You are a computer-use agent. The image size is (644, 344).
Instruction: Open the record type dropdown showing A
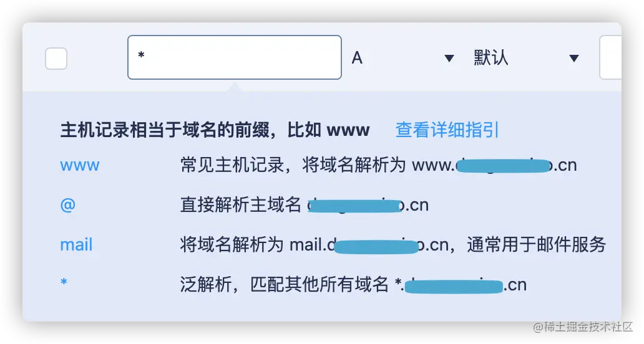402,58
